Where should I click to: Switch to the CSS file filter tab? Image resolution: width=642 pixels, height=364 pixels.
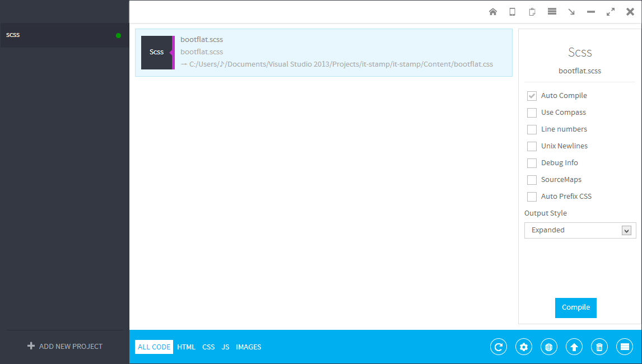[208, 347]
